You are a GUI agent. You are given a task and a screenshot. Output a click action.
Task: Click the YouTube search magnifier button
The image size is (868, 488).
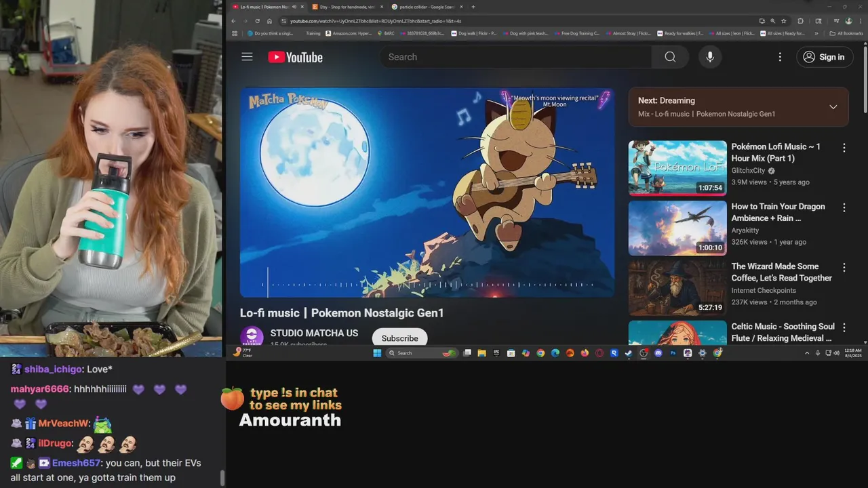pos(670,57)
